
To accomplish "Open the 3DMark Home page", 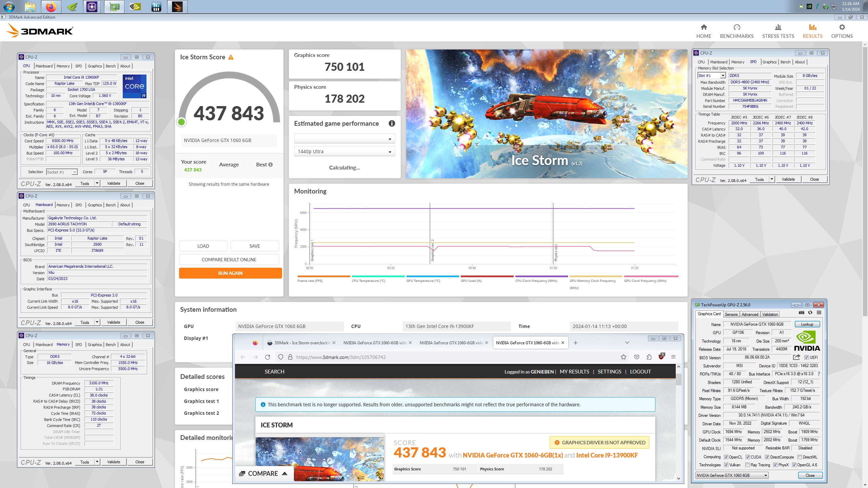I will [x=704, y=31].
